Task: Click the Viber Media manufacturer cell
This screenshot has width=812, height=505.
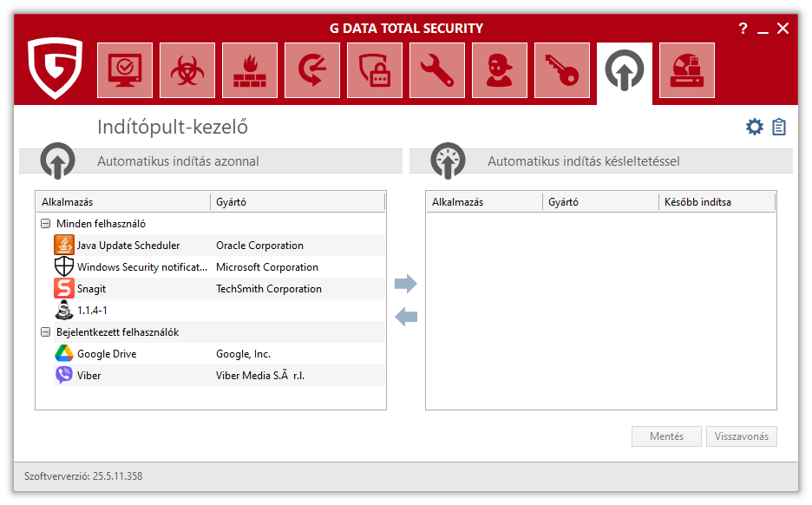Action: 260,376
